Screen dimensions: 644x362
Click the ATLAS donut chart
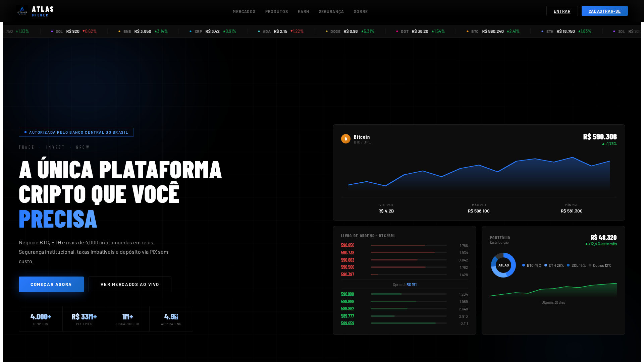(x=503, y=265)
